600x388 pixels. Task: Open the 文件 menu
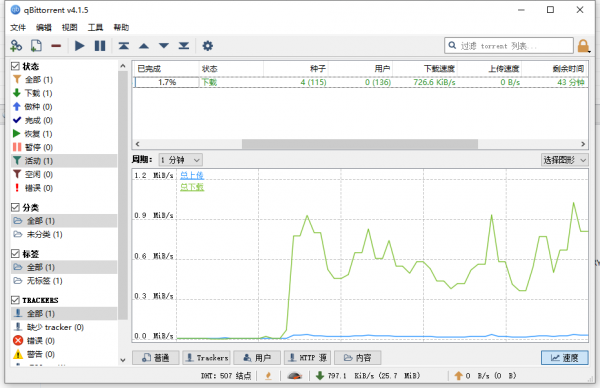tap(18, 27)
